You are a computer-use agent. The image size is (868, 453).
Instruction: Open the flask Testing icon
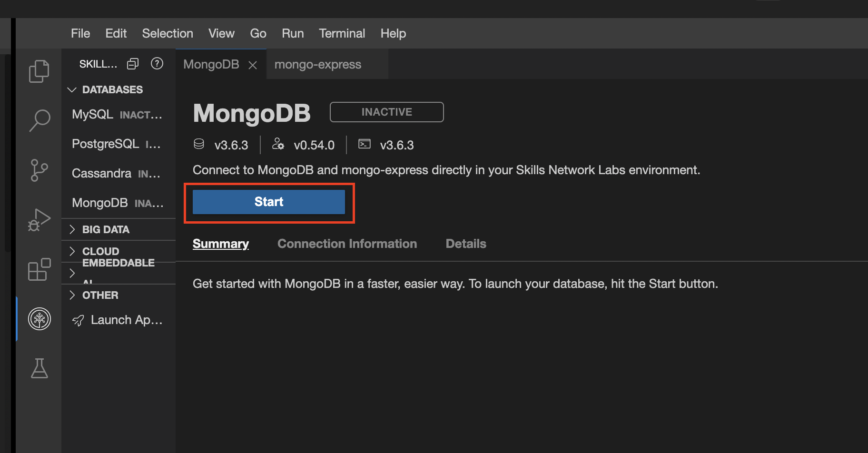[39, 368]
